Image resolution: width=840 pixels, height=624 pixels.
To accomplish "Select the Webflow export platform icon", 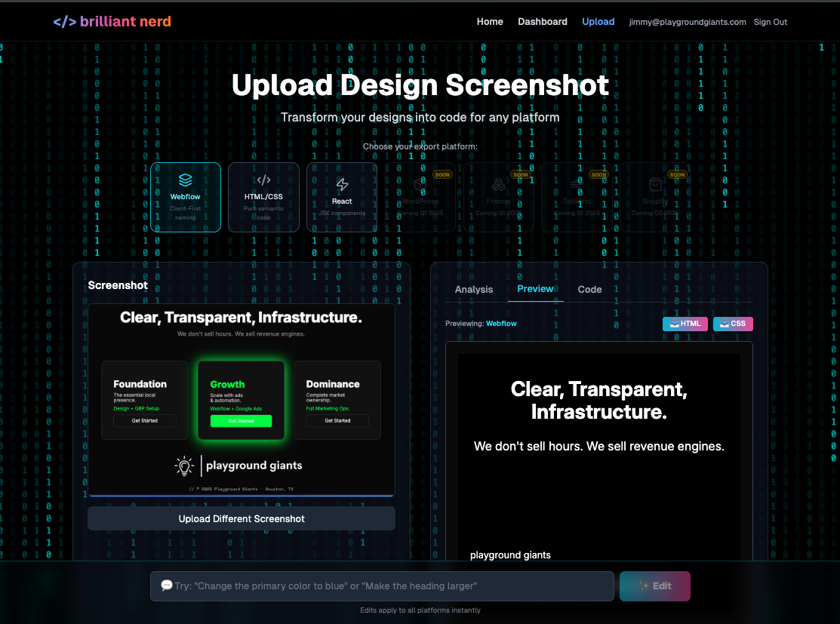I will (x=186, y=181).
